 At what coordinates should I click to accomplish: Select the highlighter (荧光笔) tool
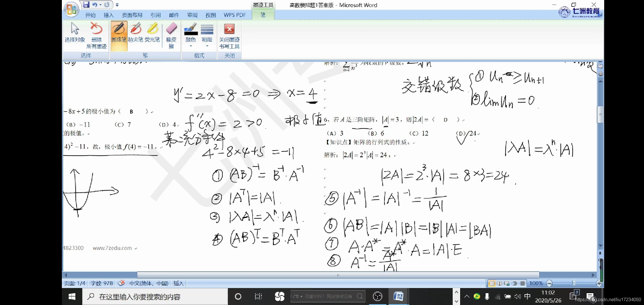point(152,33)
